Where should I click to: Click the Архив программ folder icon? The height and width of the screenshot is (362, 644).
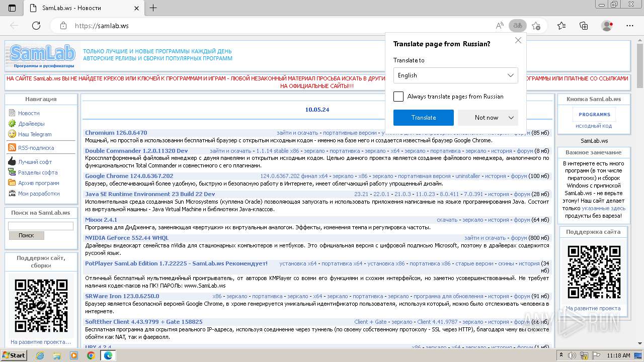coord(12,183)
